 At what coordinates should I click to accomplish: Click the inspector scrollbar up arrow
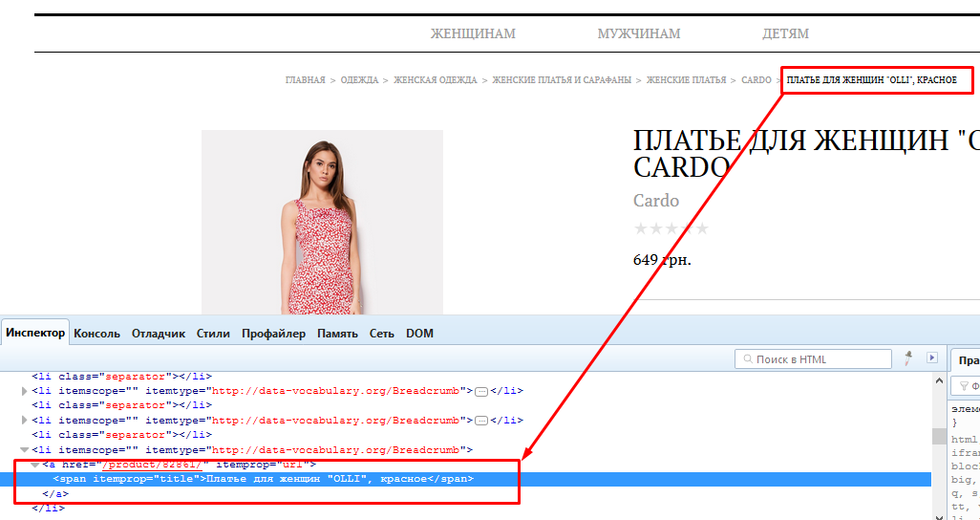tap(939, 380)
